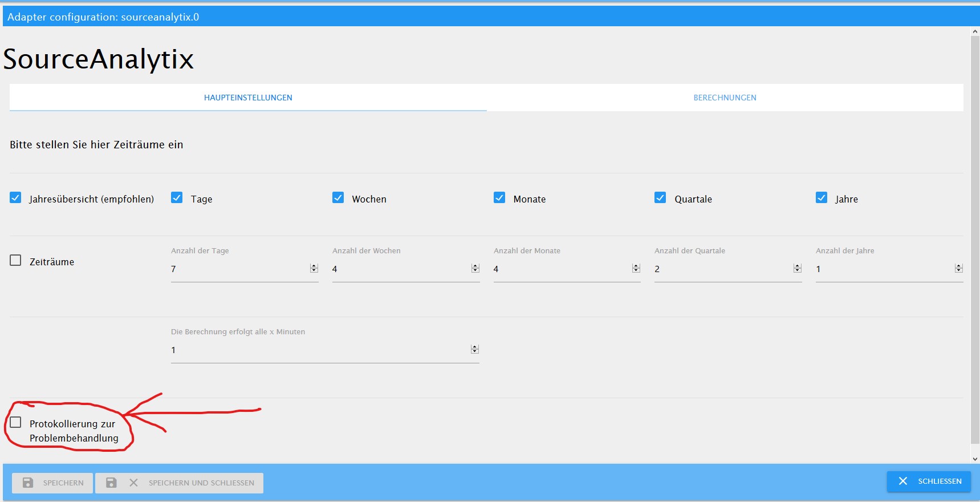
Task: Uncheck Jahresübersicht (empfohlen) checkbox
Action: click(15, 198)
